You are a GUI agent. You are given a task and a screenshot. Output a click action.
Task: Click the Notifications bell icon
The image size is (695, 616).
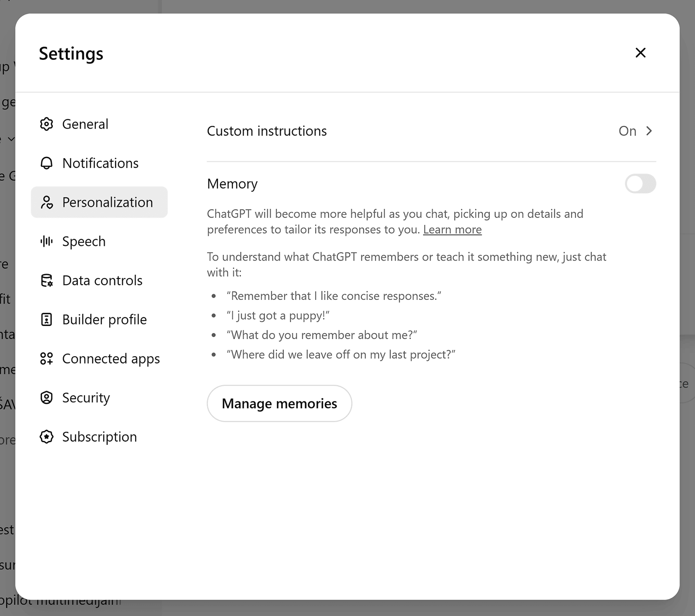coord(46,163)
